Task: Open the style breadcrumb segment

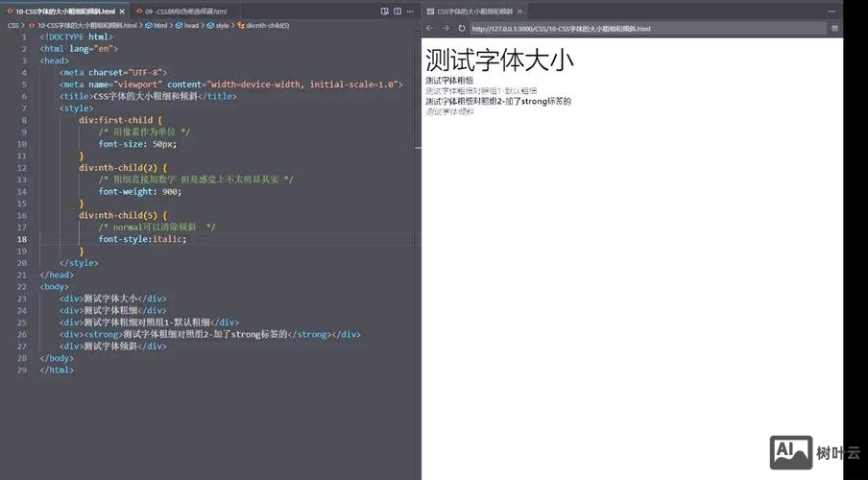Action: (222, 26)
